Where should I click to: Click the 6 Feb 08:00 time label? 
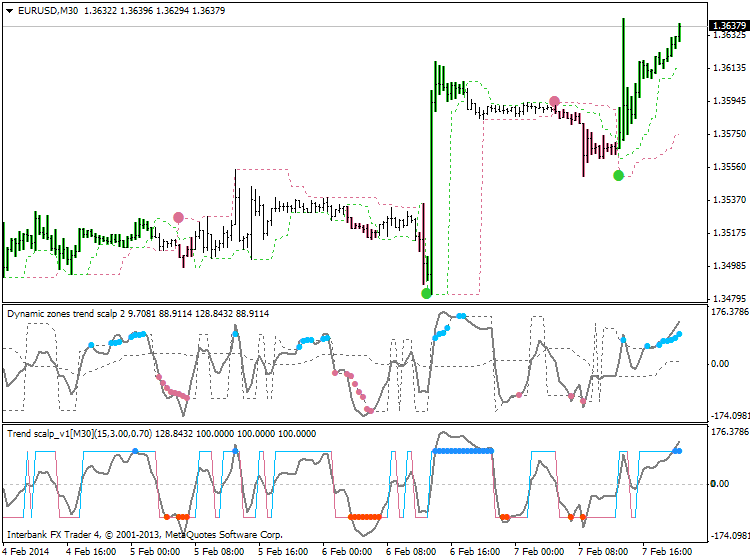point(411,551)
